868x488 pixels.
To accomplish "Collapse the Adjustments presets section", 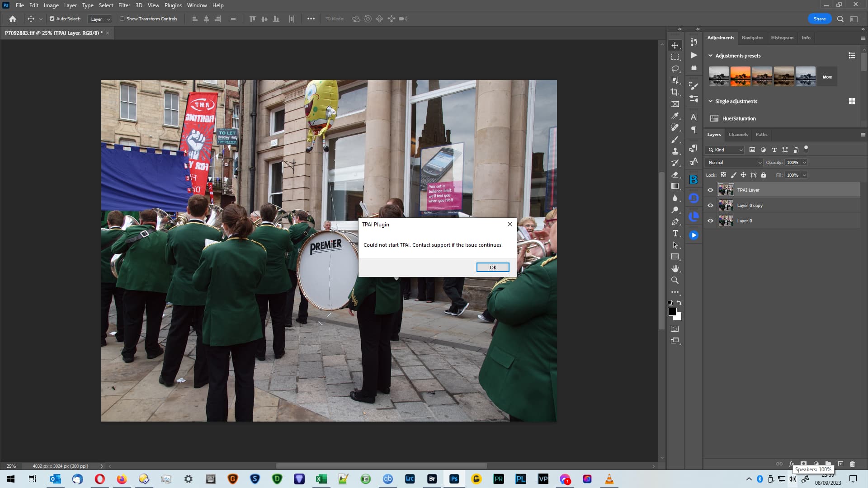I will click(x=710, y=56).
